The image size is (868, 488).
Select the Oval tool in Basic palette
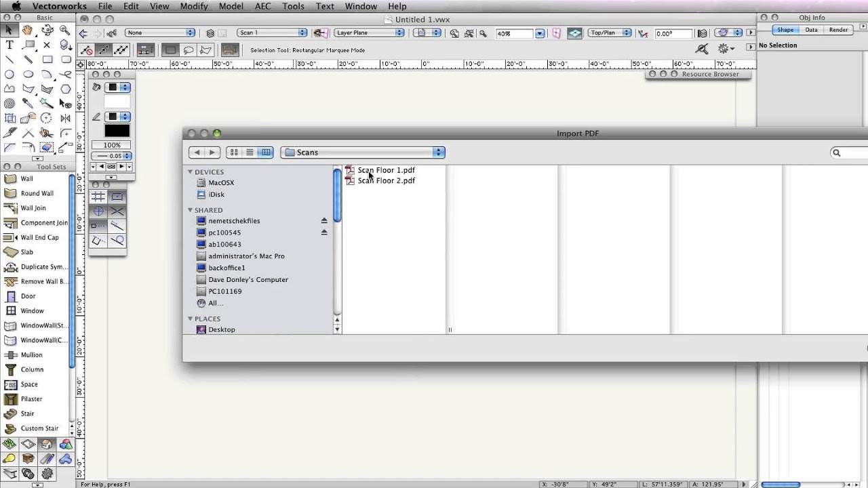(x=28, y=75)
